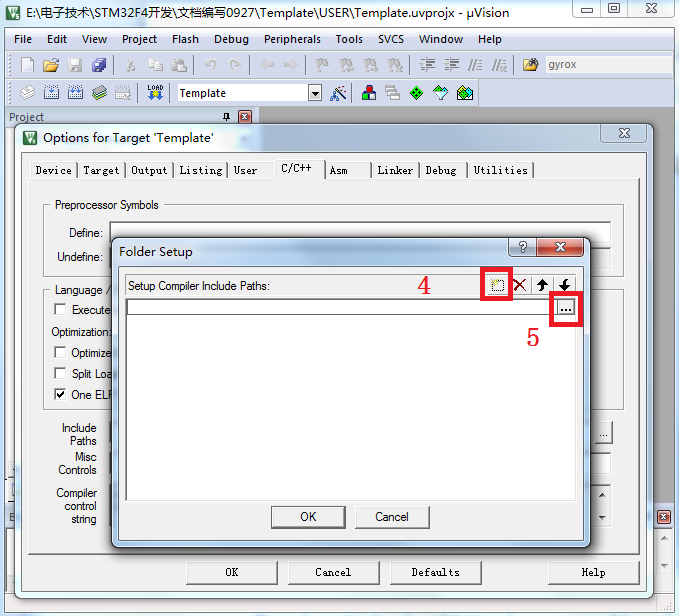Move the path up with the up arrow
Viewport: 679px width, 616px height.
point(542,285)
